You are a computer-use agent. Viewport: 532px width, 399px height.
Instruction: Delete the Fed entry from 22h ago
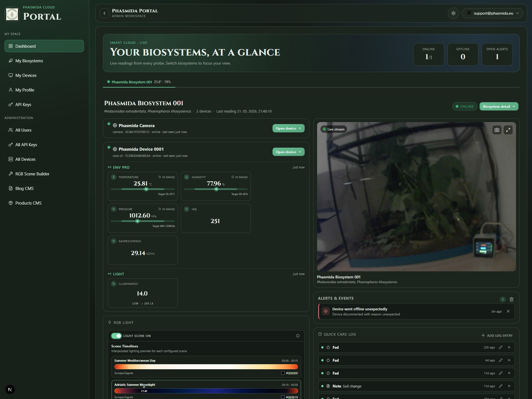(509, 347)
